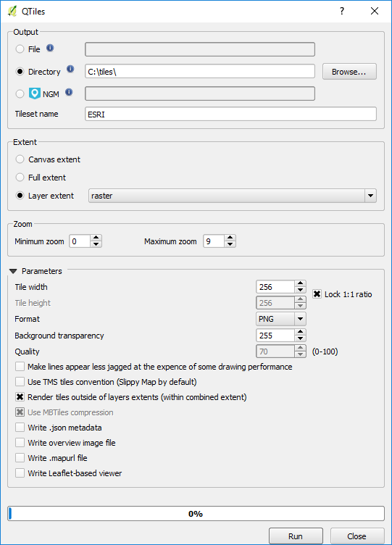Click the Run button

[296, 536]
